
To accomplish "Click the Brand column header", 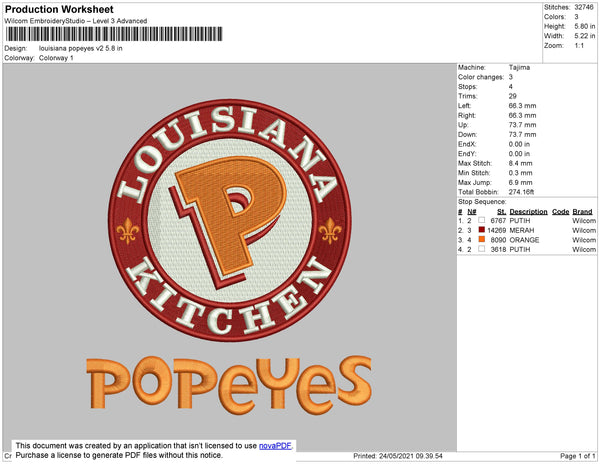I will click(582, 212).
